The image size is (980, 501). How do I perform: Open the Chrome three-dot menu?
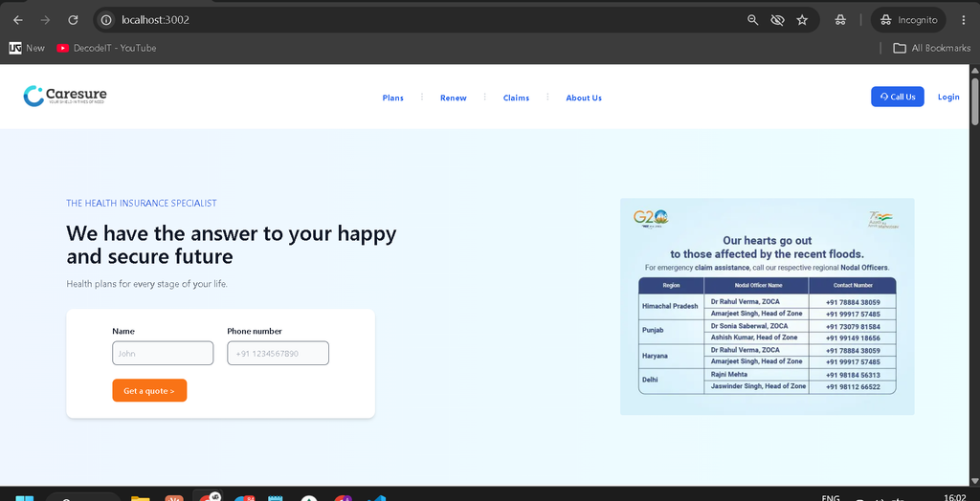[964, 20]
